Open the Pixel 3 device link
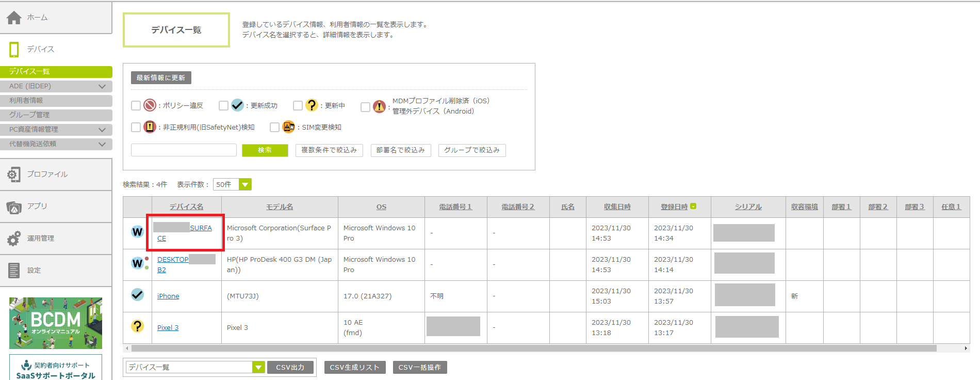Viewport: 980px width, 380px height. point(168,328)
